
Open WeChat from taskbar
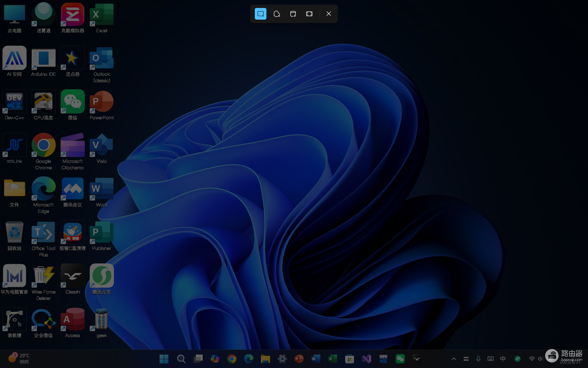[400, 358]
